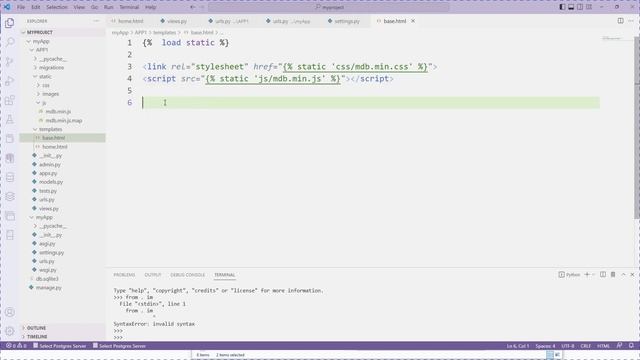Expand the images folder
Image resolution: width=640 pixels, height=360 pixels.
(63, 94)
